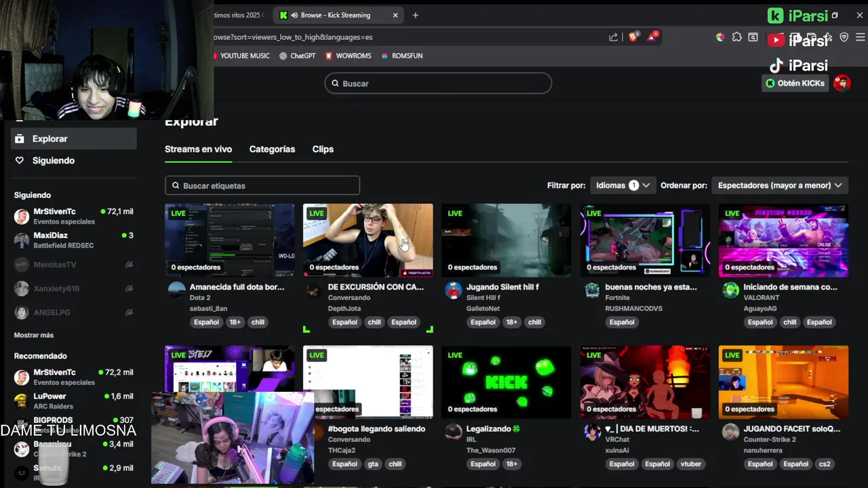
Task: Click the Brave VPN shield icon
Action: (x=844, y=37)
